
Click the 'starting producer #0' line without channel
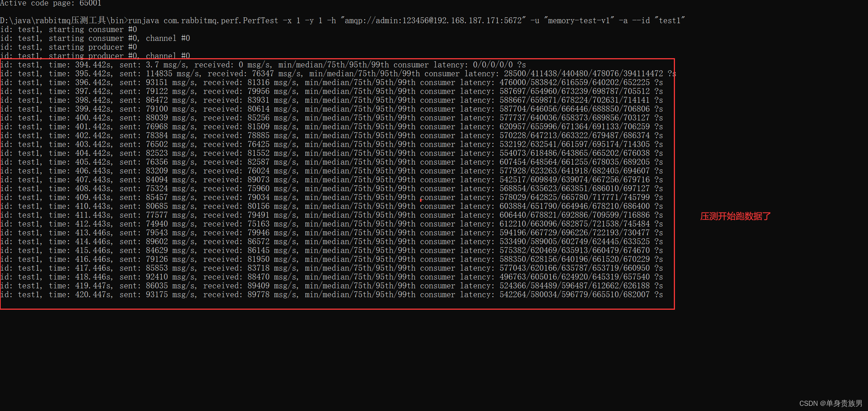(x=69, y=47)
